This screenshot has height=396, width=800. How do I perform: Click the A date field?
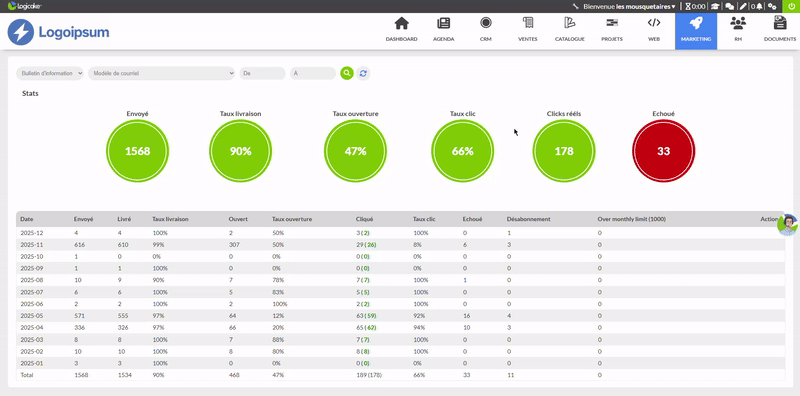pyautogui.click(x=313, y=73)
